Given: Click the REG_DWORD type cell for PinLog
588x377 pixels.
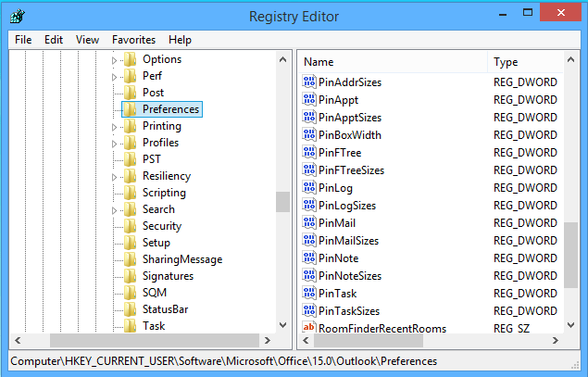Looking at the screenshot, I should (x=525, y=187).
